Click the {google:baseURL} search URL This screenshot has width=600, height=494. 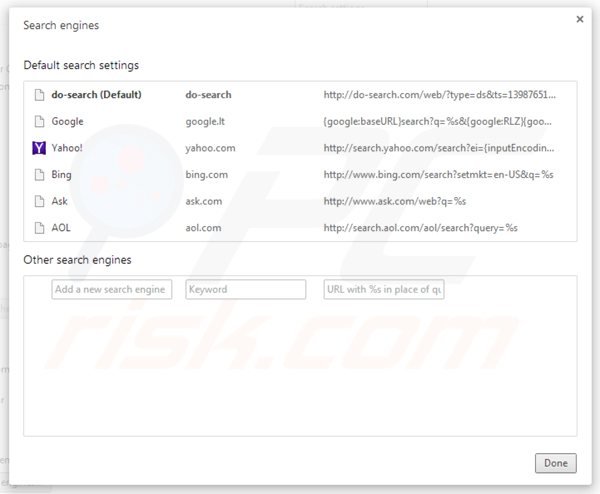pos(438,122)
